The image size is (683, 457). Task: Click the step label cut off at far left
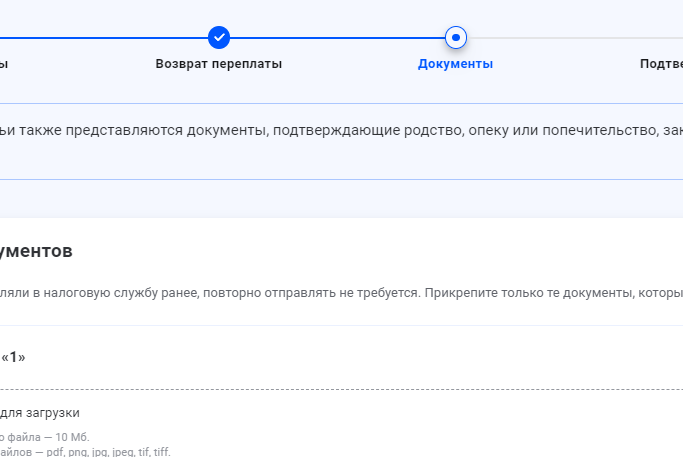point(4,64)
